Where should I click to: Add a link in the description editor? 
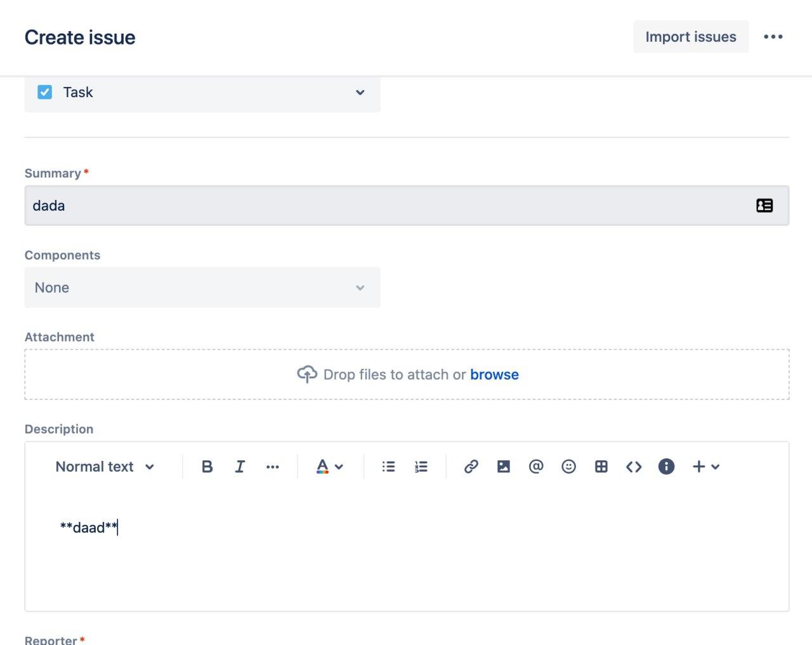tap(471, 467)
